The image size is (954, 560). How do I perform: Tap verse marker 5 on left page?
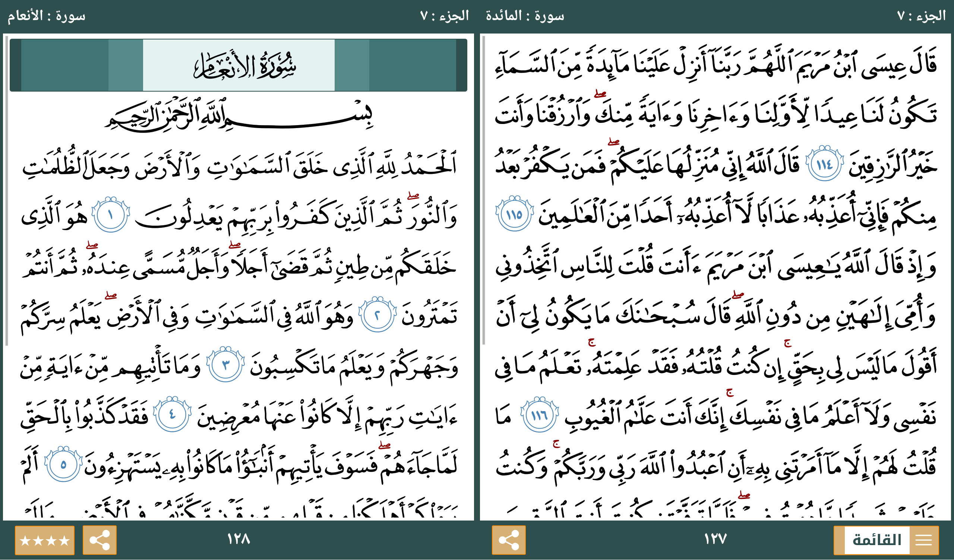[63, 464]
